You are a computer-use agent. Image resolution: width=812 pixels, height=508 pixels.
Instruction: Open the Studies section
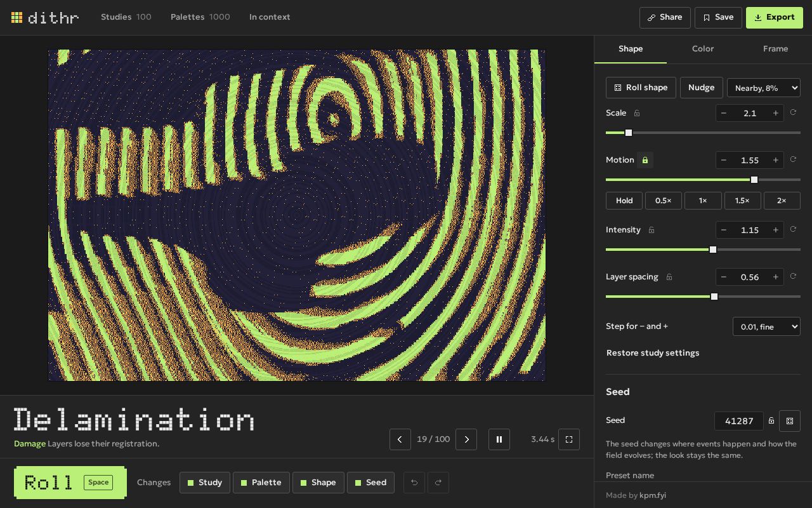(126, 17)
